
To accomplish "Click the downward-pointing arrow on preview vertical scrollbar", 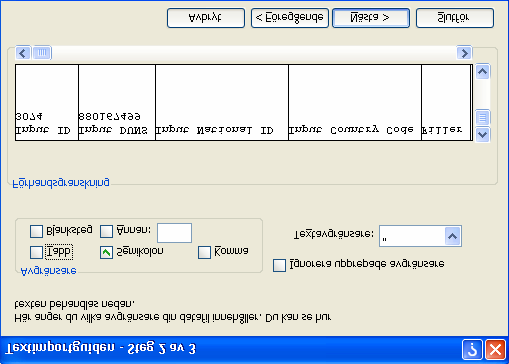I will (x=483, y=135).
